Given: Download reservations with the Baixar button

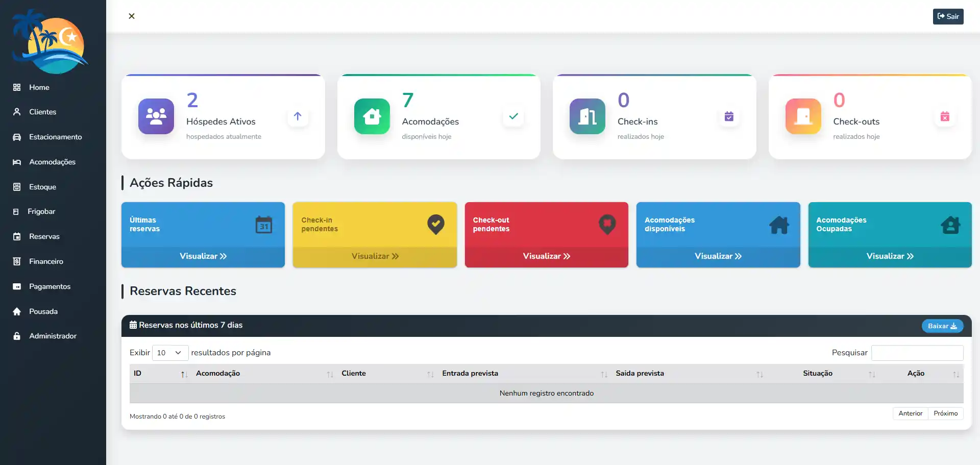Looking at the screenshot, I should pos(942,326).
